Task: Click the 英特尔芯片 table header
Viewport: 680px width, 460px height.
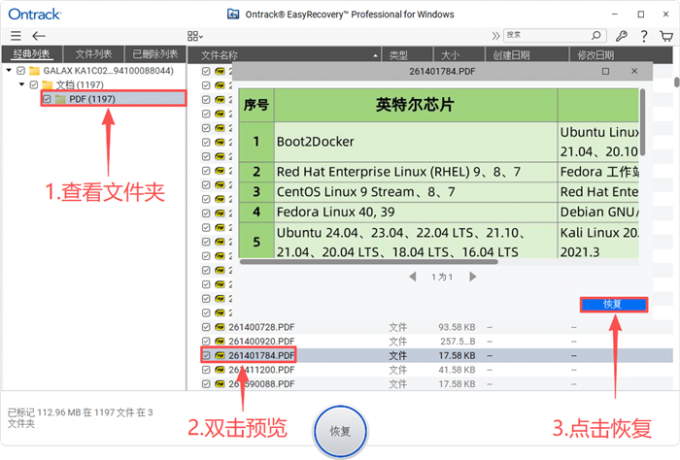Action: pyautogui.click(x=415, y=104)
